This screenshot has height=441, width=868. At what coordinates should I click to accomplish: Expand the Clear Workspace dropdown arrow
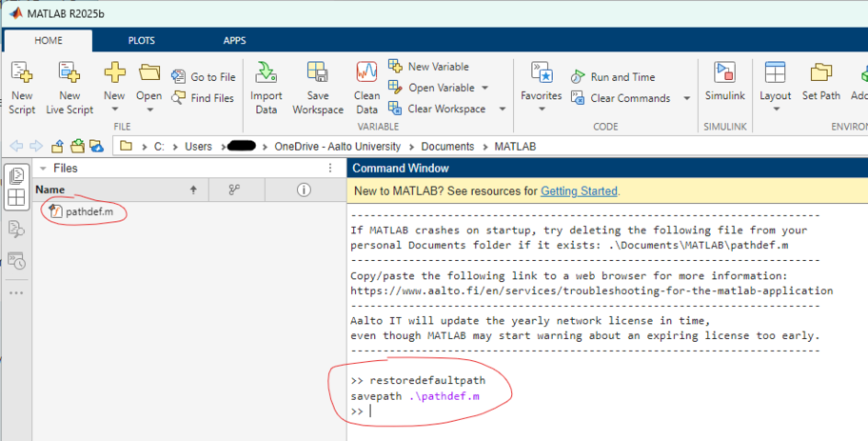point(503,109)
